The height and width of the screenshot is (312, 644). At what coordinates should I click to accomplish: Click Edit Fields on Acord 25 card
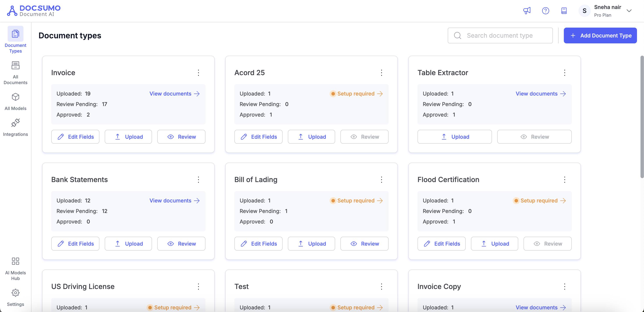(x=258, y=137)
